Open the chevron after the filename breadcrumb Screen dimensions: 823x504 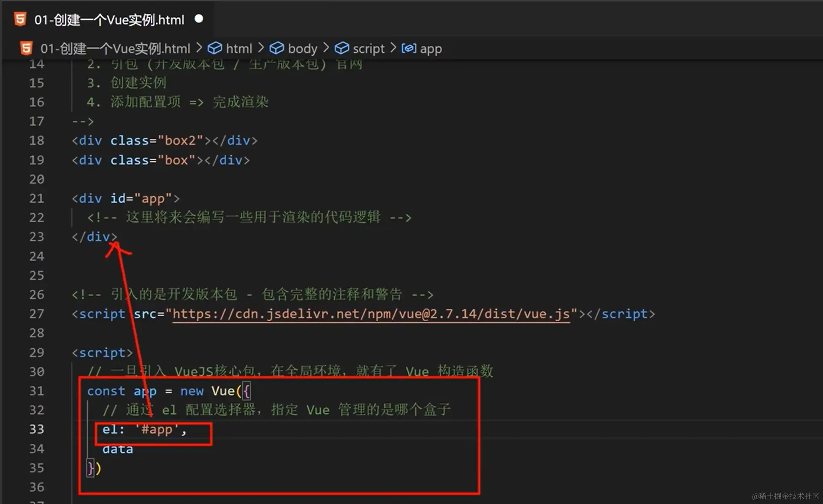pyautogui.click(x=198, y=48)
